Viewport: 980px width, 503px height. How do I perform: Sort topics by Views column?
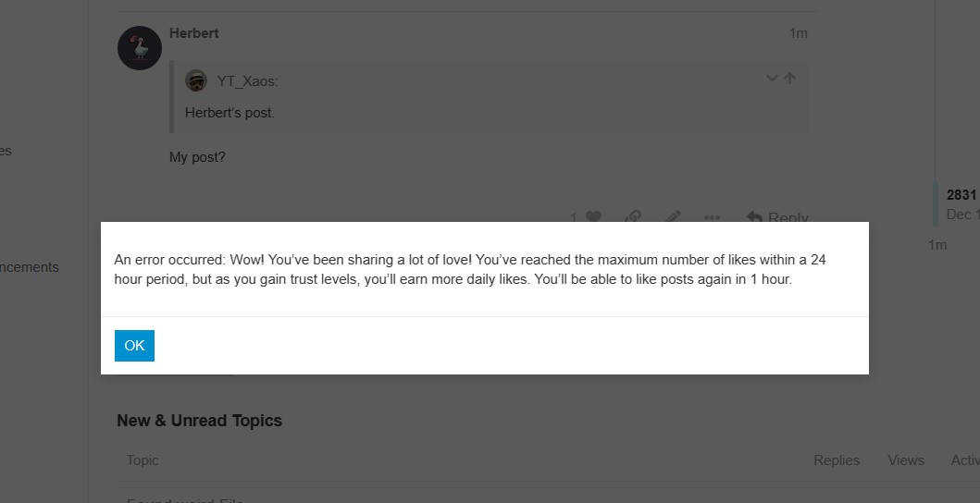(x=906, y=460)
